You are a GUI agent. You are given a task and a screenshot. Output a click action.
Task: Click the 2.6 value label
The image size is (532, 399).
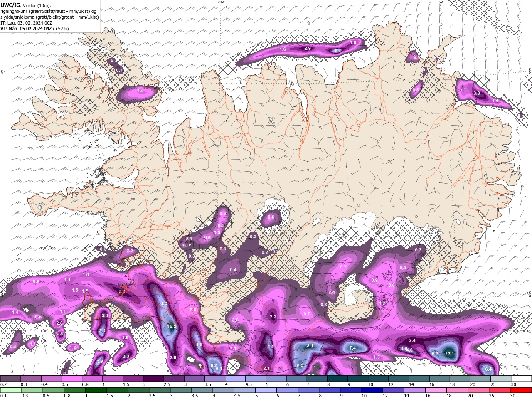[x=173, y=357]
